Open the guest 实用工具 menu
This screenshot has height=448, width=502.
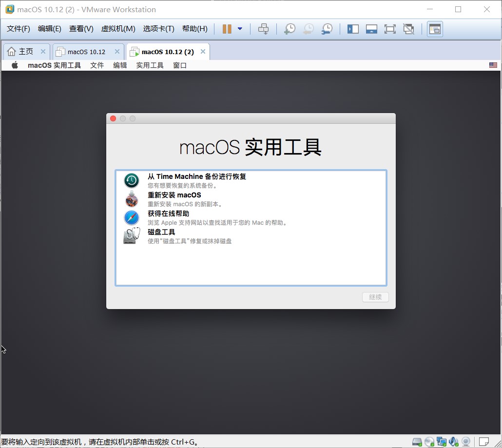150,65
